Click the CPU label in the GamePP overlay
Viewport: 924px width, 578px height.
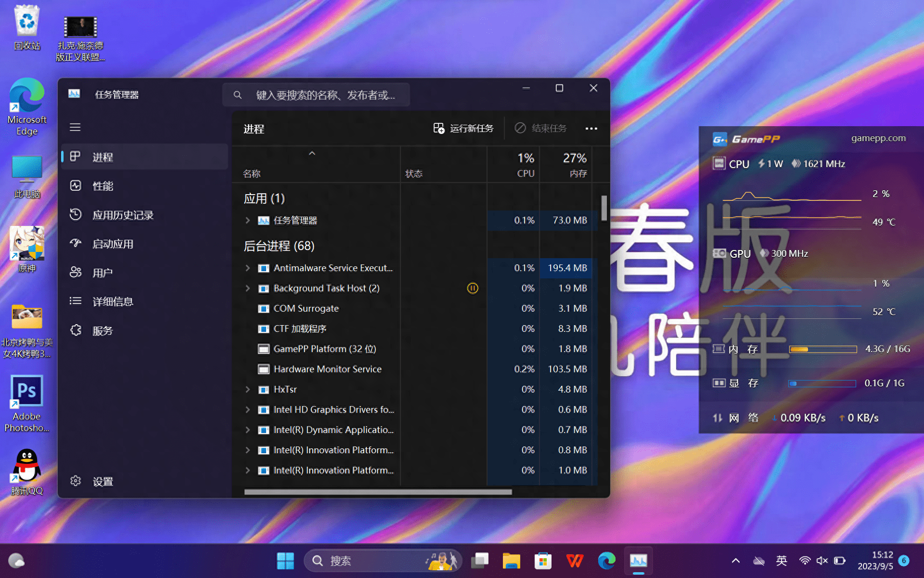coord(740,164)
